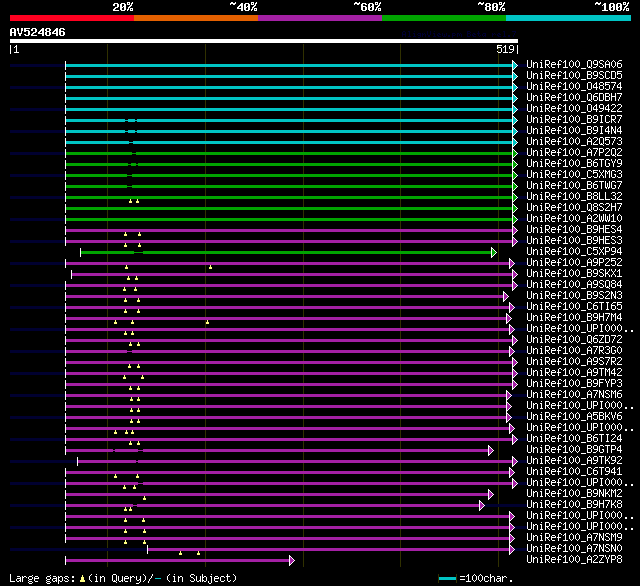Open hit UniRef100_B9ICR7
The image size is (640, 586).
pyautogui.click(x=574, y=120)
